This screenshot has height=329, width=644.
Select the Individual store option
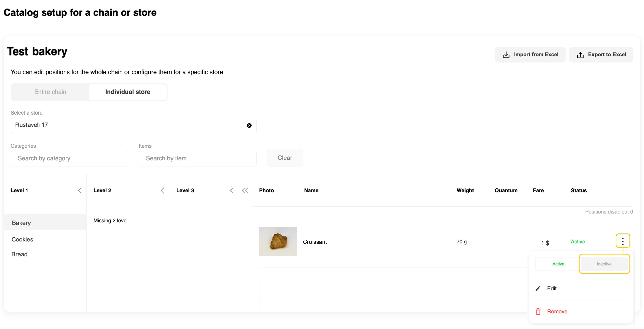coord(128,92)
